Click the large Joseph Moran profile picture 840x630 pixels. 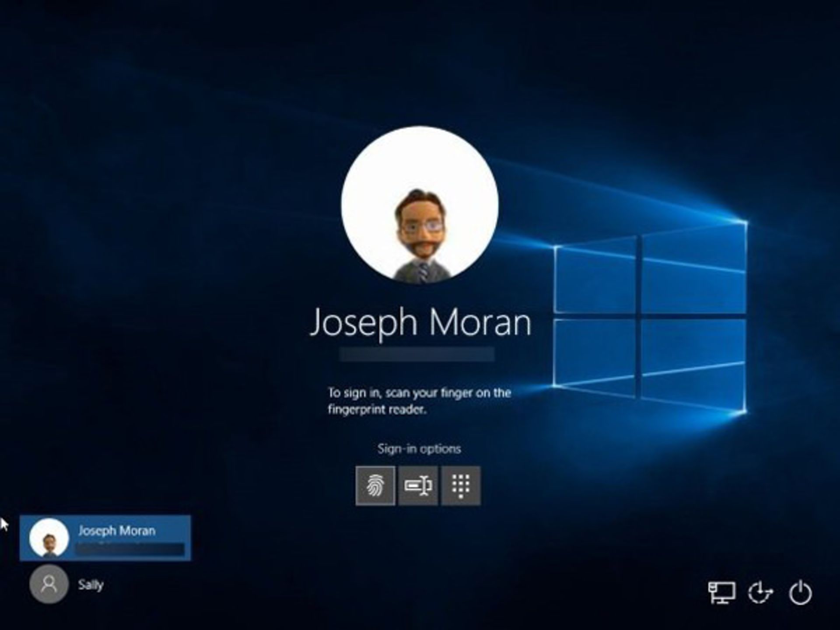[x=420, y=205]
